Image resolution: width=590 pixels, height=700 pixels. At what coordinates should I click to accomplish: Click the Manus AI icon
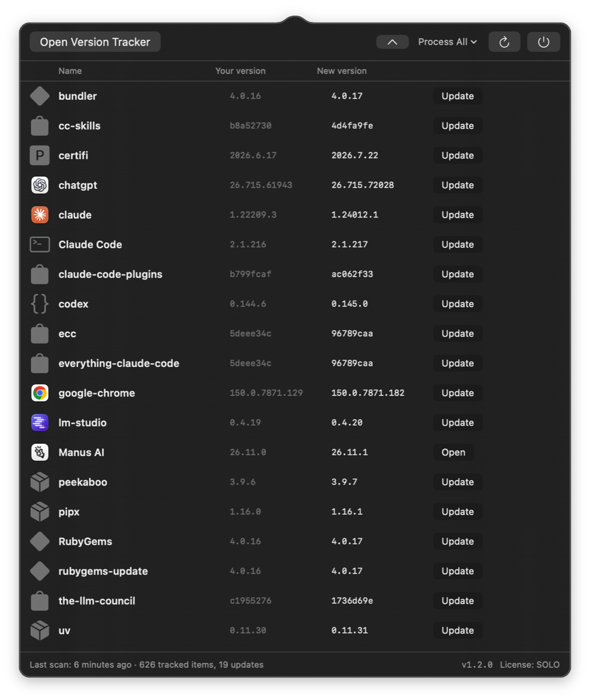click(40, 452)
